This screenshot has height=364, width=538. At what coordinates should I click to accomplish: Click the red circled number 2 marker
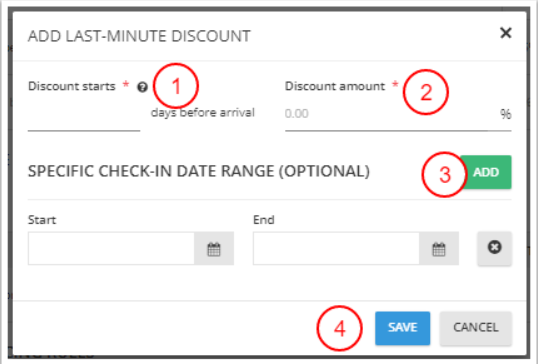tap(426, 92)
